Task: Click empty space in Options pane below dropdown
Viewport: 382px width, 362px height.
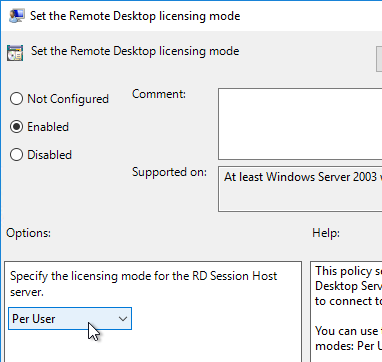Action: coord(153,347)
